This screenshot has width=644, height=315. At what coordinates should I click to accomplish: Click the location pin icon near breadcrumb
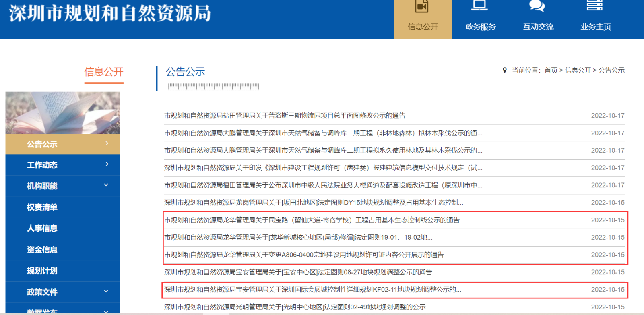[x=505, y=70]
